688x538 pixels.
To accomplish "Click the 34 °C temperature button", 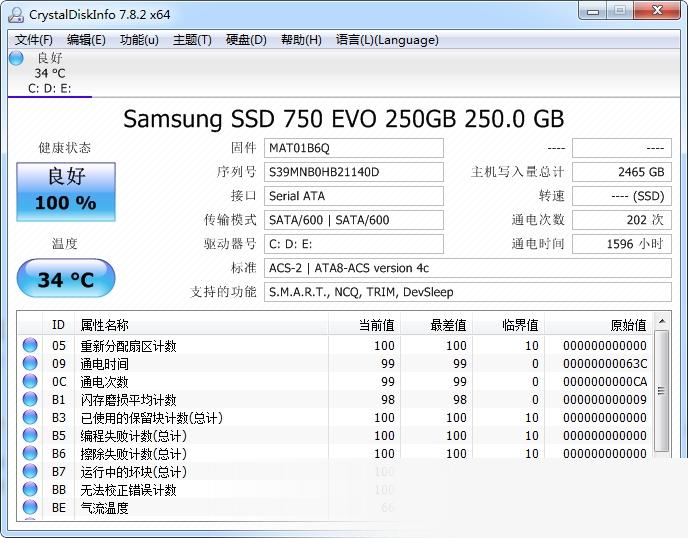I will click(66, 278).
